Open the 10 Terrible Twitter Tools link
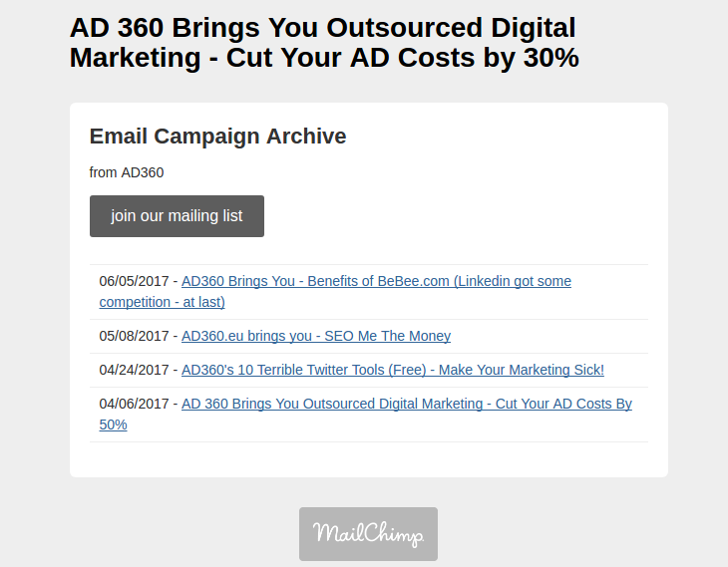The image size is (728, 567). pos(393,370)
